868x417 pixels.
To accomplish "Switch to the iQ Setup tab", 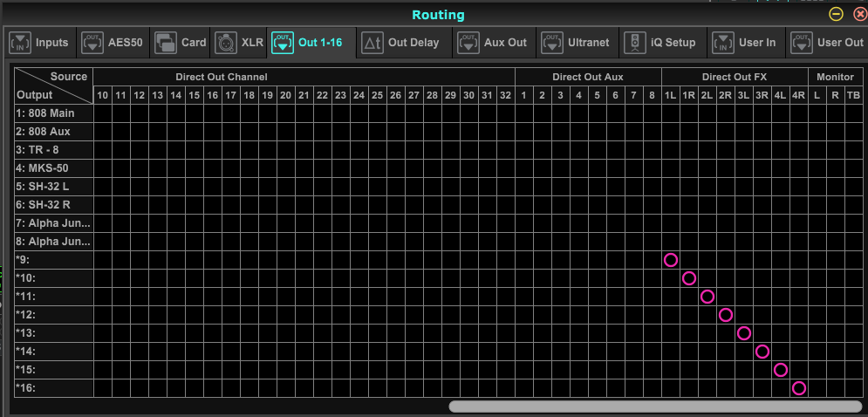I will pos(663,43).
